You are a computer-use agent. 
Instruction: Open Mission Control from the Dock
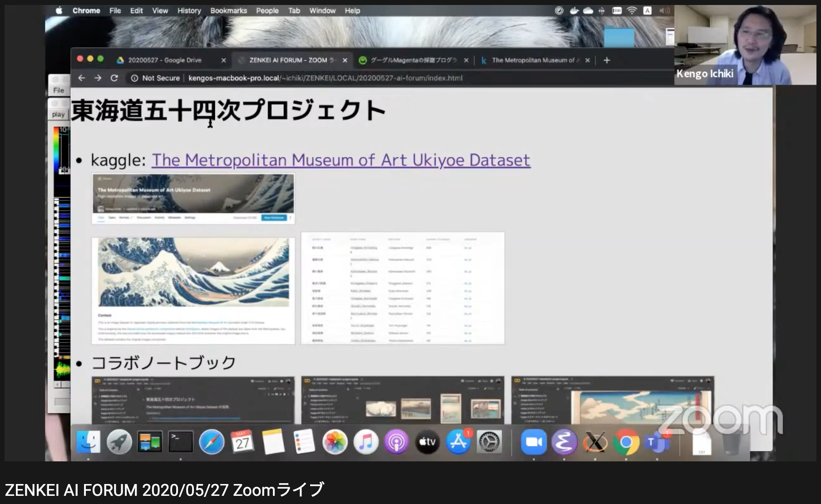point(150,442)
